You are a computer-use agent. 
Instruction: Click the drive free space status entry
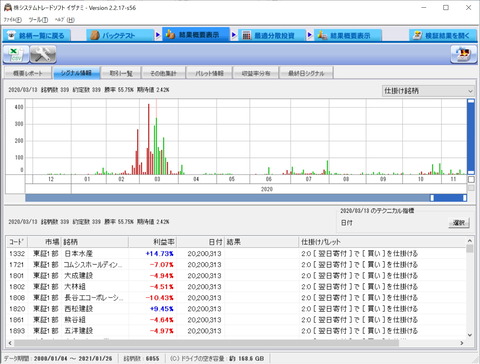[217, 358]
